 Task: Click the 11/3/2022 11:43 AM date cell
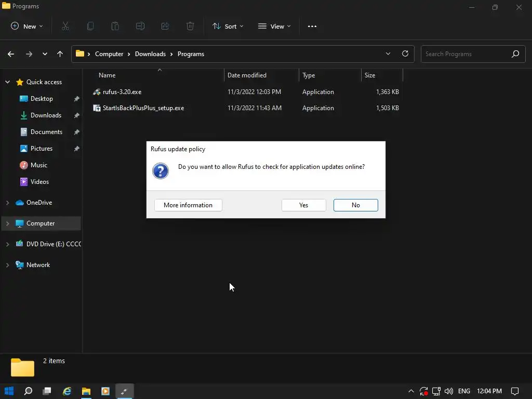coord(255,108)
